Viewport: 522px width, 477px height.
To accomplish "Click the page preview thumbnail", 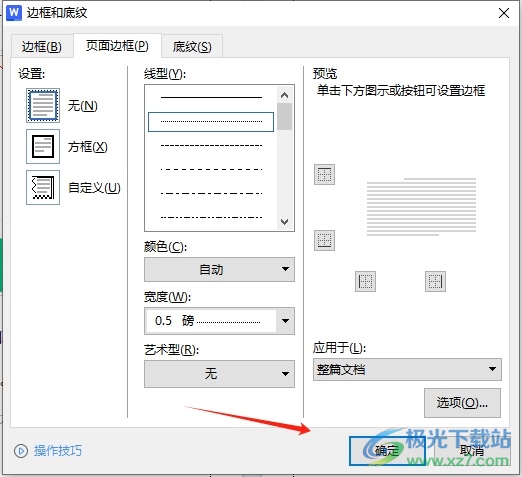I will click(x=421, y=207).
